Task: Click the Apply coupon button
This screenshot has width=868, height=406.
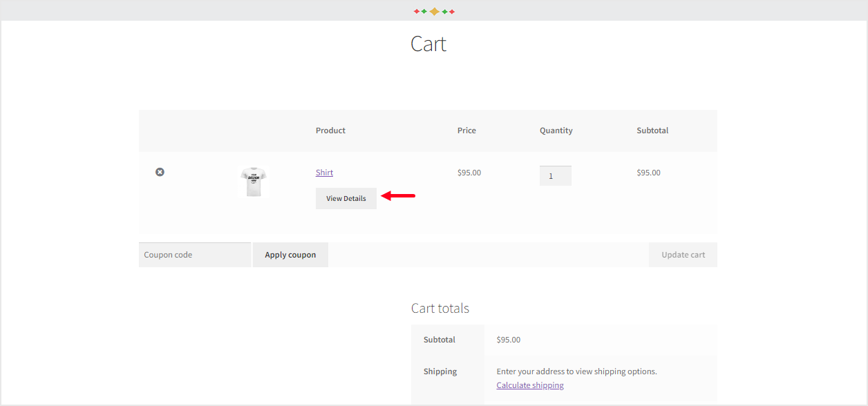Action: pos(290,254)
